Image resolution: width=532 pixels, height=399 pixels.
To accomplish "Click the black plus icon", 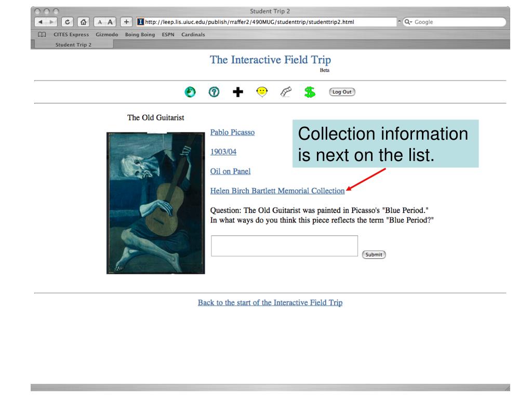I will [x=238, y=92].
